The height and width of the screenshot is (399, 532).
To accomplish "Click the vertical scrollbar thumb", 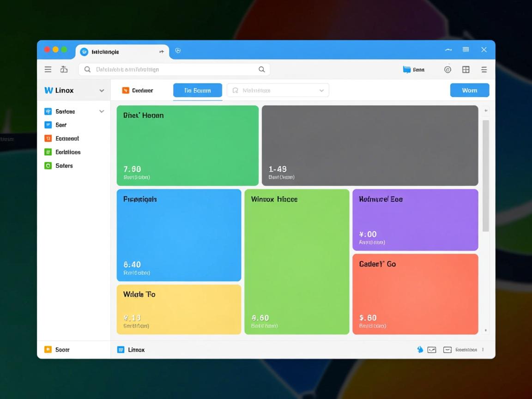I will point(485,175).
